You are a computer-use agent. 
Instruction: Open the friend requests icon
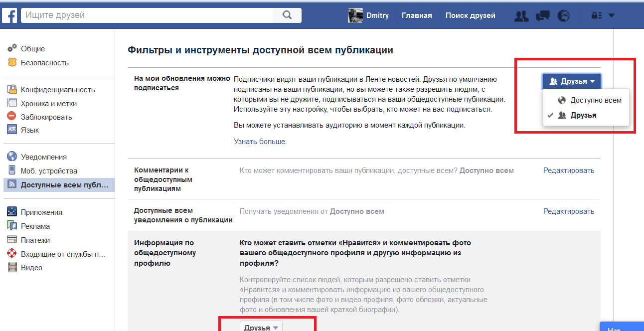521,15
